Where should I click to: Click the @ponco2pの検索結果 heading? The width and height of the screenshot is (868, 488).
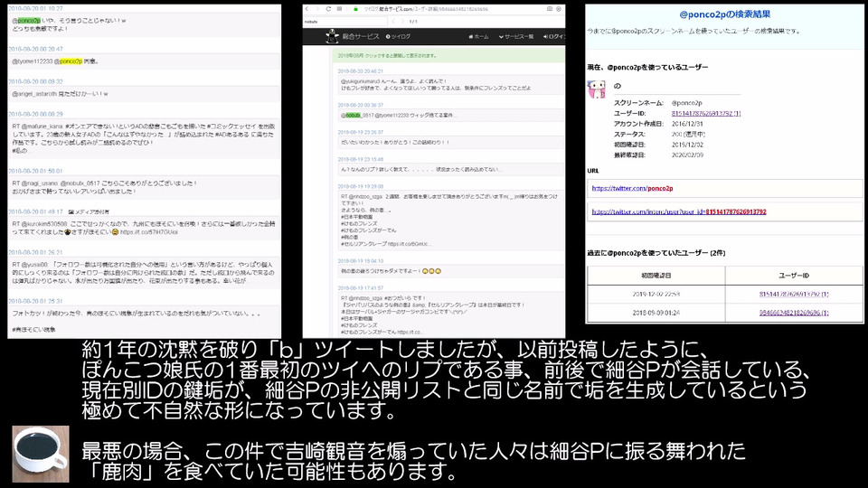[x=724, y=14]
